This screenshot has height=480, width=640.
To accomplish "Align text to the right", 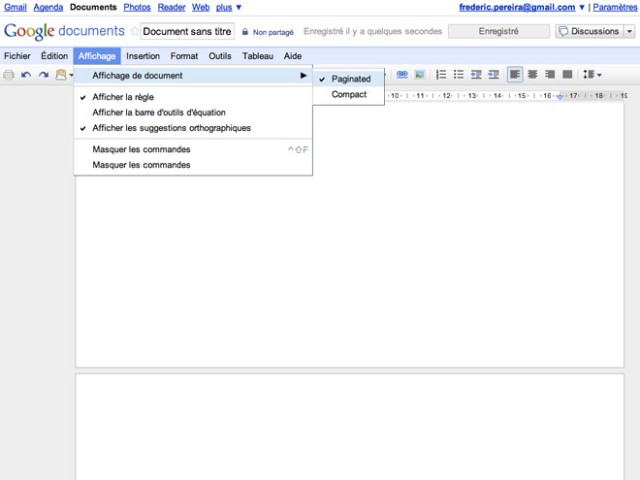I will tap(550, 74).
